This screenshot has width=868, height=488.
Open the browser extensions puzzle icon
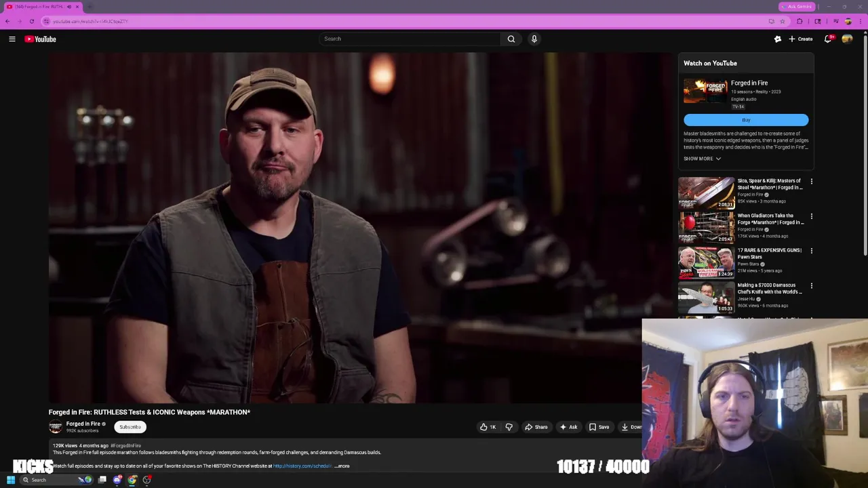[x=800, y=21]
